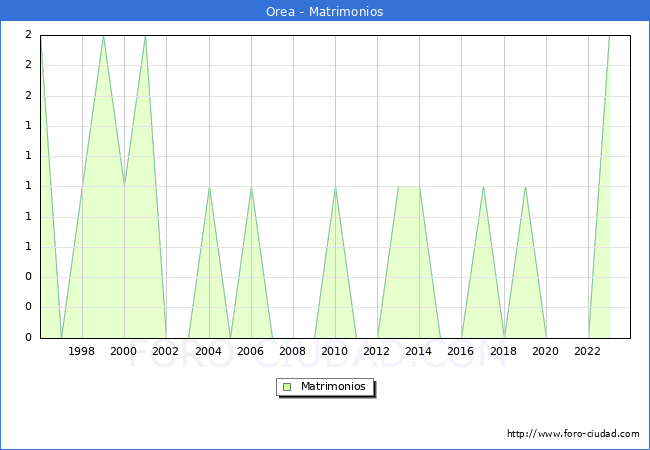Screen dimensions: 650x450
Task: Select the 1998 x-axis label
Action: (81, 351)
